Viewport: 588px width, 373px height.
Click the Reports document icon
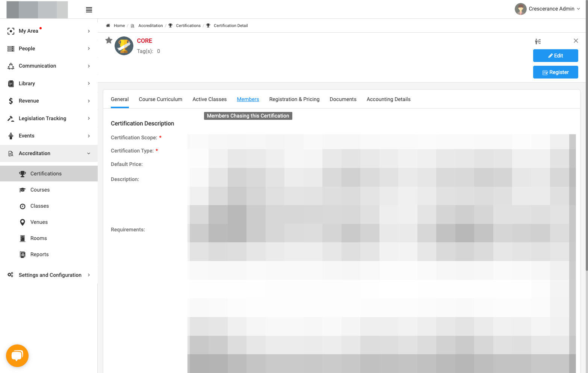[x=23, y=255]
